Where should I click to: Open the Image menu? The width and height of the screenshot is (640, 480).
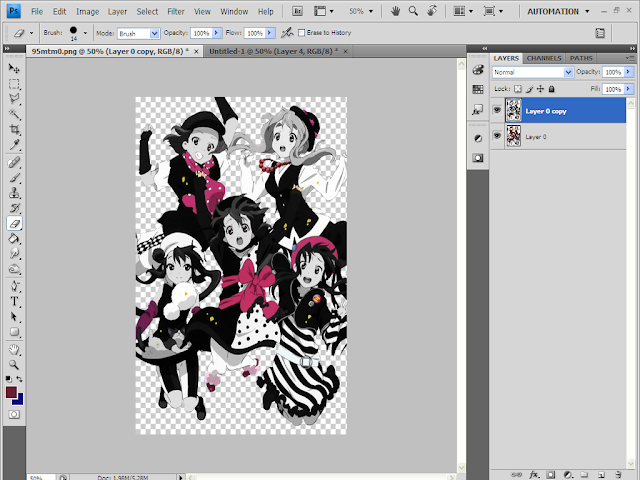87,11
